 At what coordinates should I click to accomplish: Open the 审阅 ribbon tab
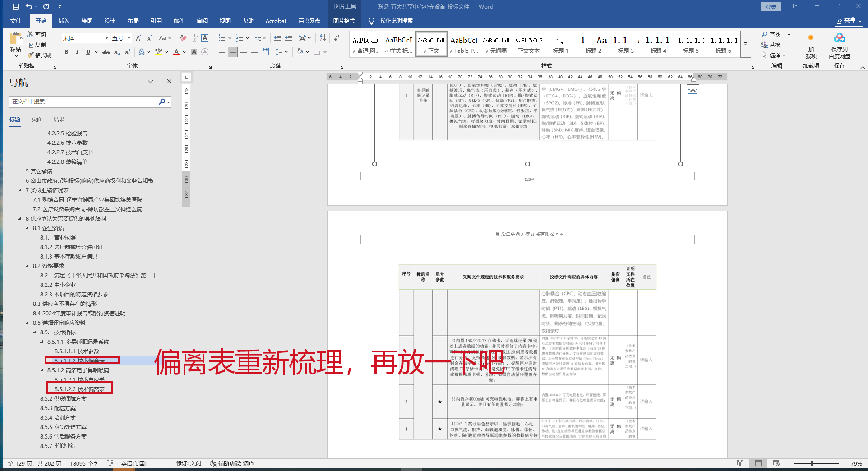(x=202, y=21)
